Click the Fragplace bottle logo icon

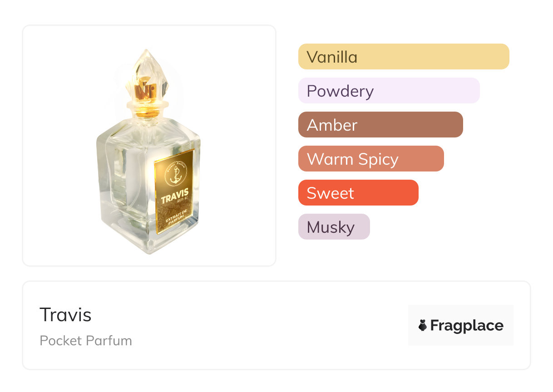pos(423,325)
